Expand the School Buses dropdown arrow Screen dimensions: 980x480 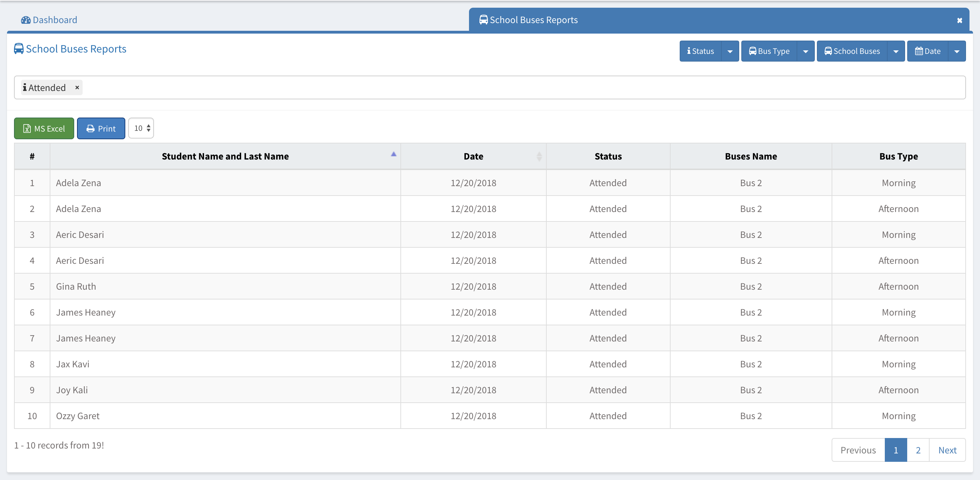click(896, 51)
